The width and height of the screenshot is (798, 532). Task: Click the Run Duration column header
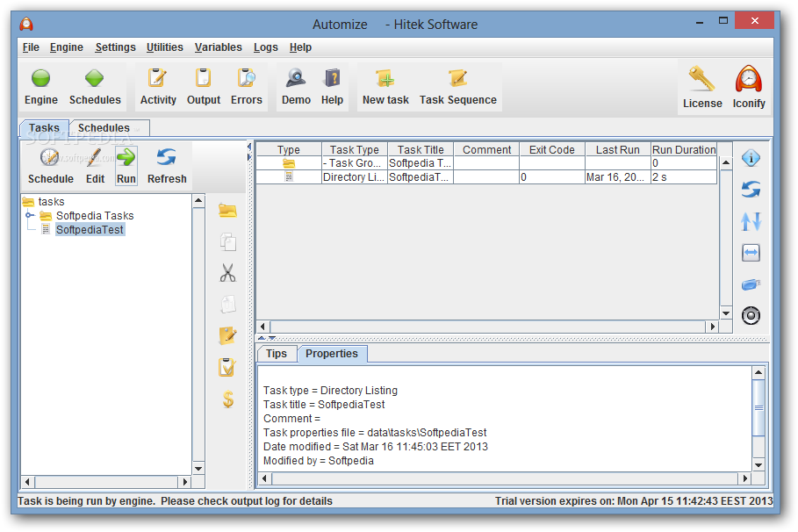click(684, 149)
